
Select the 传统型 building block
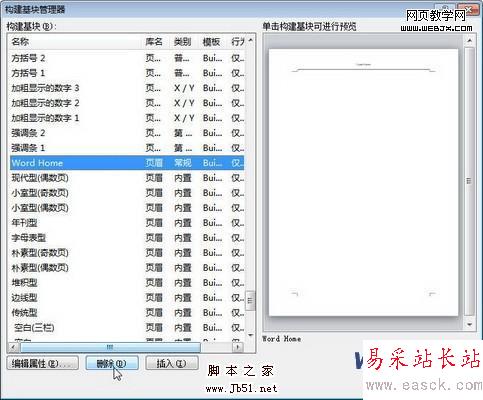point(127,313)
